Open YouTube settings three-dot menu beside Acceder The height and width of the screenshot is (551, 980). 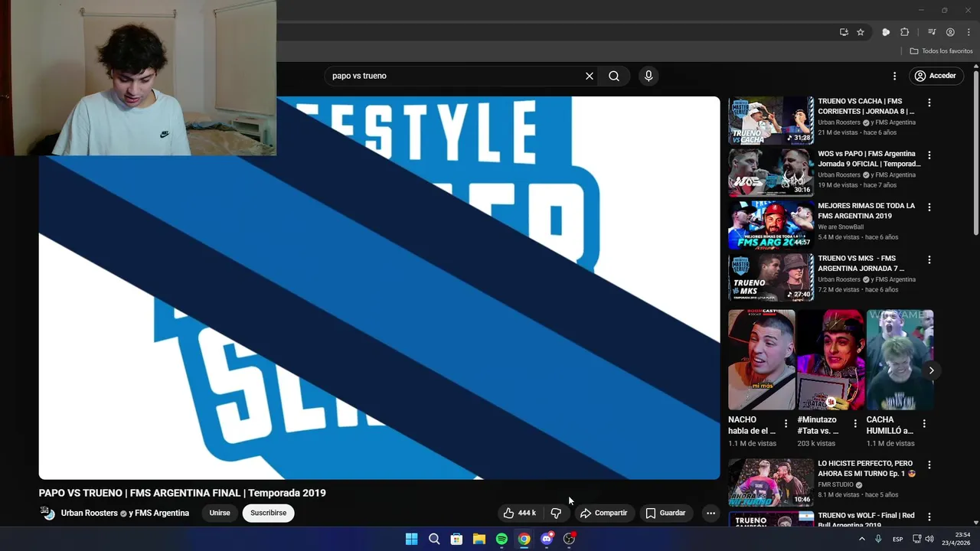(894, 76)
